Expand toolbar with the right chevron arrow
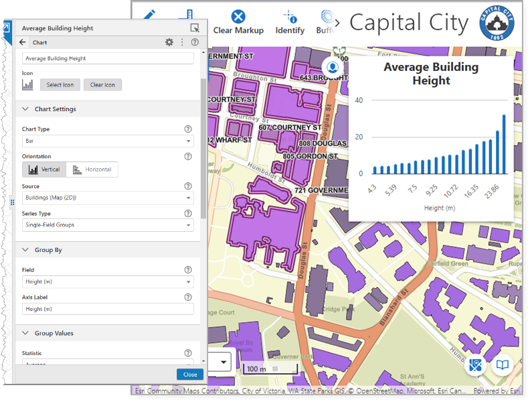 337,23
